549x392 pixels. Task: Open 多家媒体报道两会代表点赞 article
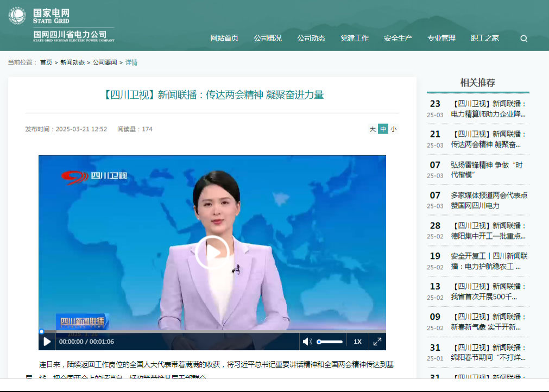coord(489,200)
